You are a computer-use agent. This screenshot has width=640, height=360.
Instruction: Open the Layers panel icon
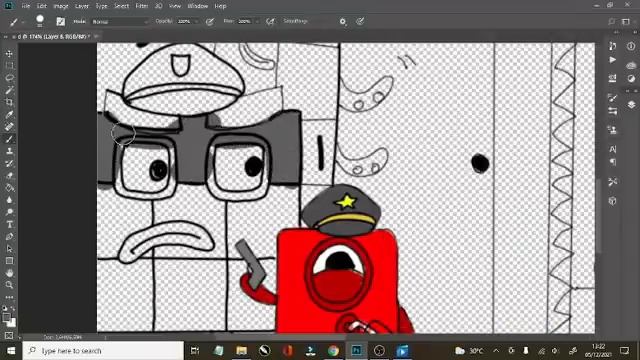[631, 105]
